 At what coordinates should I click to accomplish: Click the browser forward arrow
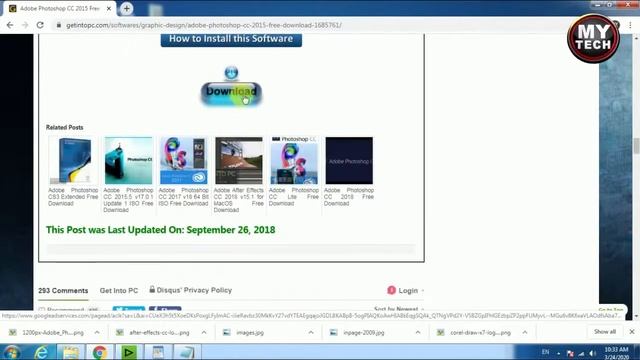click(x=25, y=25)
